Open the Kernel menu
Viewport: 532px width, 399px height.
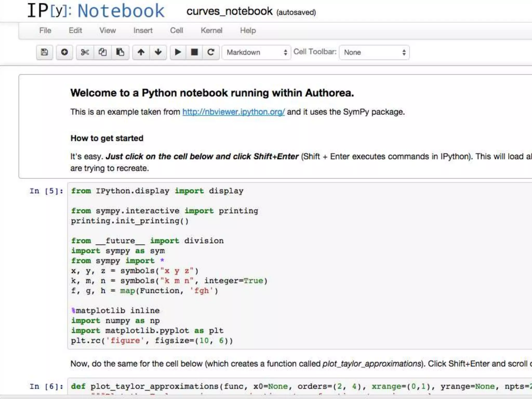(211, 30)
